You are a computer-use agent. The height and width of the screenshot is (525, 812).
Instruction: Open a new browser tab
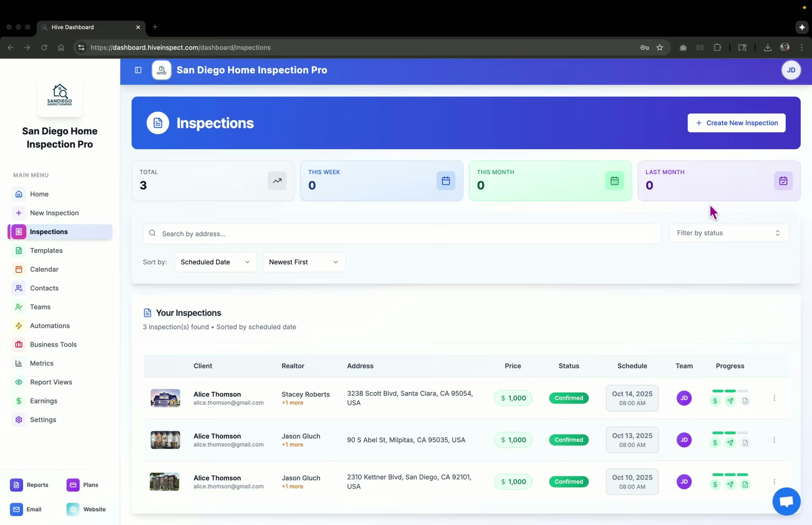[x=155, y=27]
